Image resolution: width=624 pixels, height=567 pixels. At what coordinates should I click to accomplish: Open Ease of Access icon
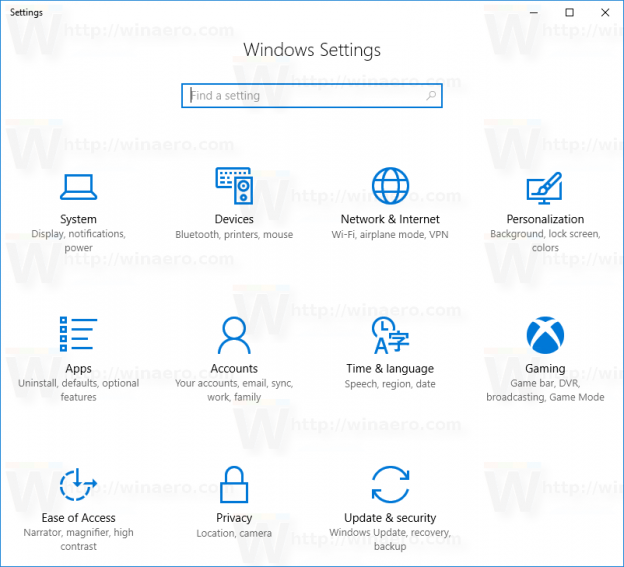click(78, 485)
